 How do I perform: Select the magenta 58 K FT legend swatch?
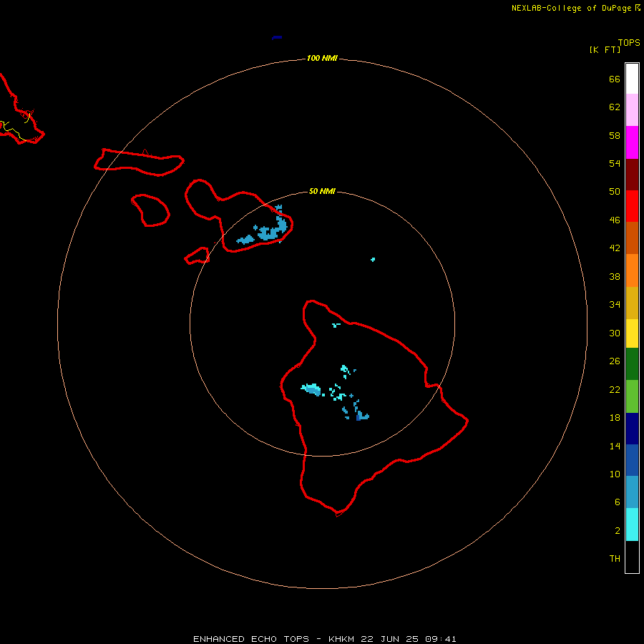[x=632, y=142]
